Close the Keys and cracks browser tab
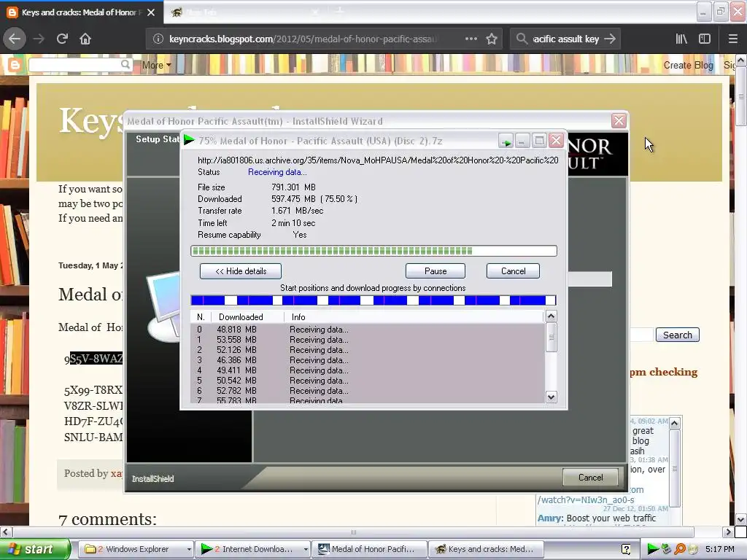Image resolution: width=747 pixels, height=560 pixels. (151, 12)
